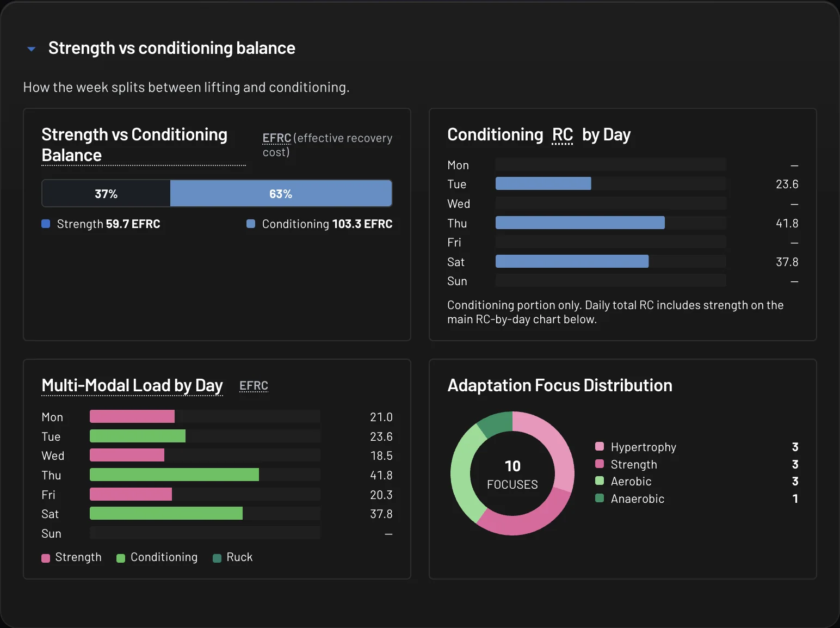Click the Multi-Modal Load by Day title
This screenshot has height=628, width=840.
tap(132, 385)
